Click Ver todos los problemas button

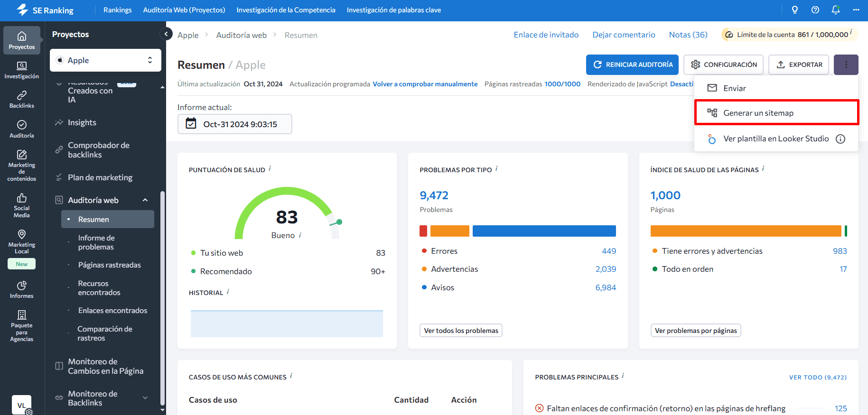click(461, 331)
